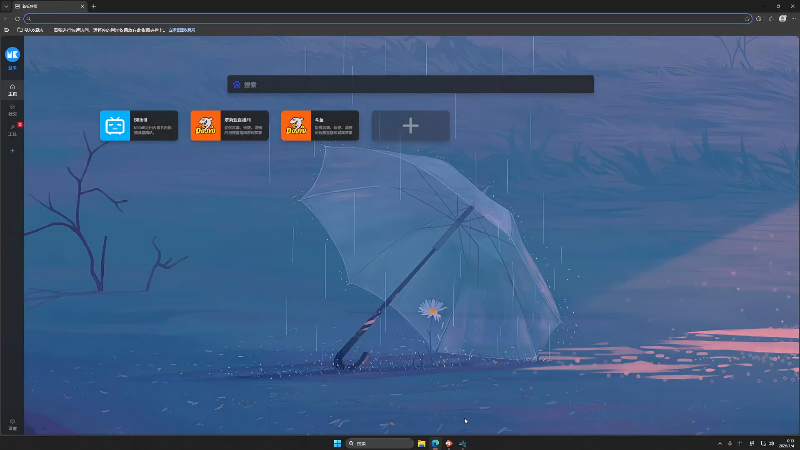
Task: Open File Explorer from the taskbar
Action: click(x=421, y=443)
